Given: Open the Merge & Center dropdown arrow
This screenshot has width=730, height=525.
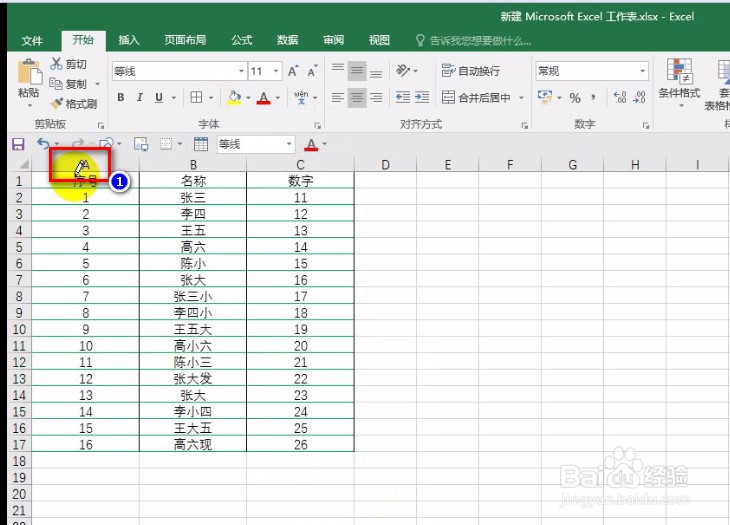Looking at the screenshot, I should tap(521, 97).
